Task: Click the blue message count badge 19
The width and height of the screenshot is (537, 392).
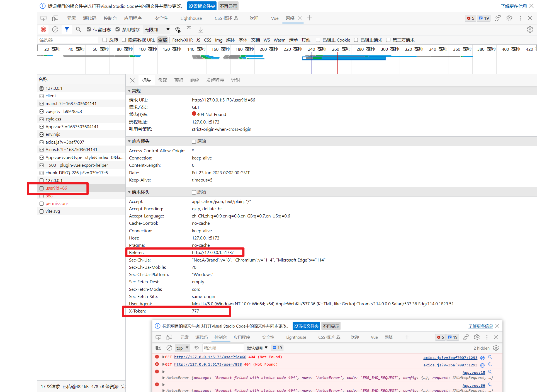Action: [484, 18]
